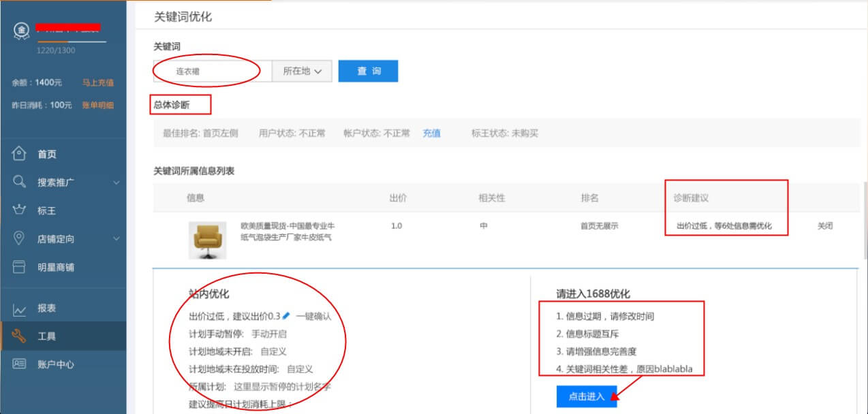The height and width of the screenshot is (414, 868).
Task: Click the 明星商铺 shop icon
Action: 19,267
